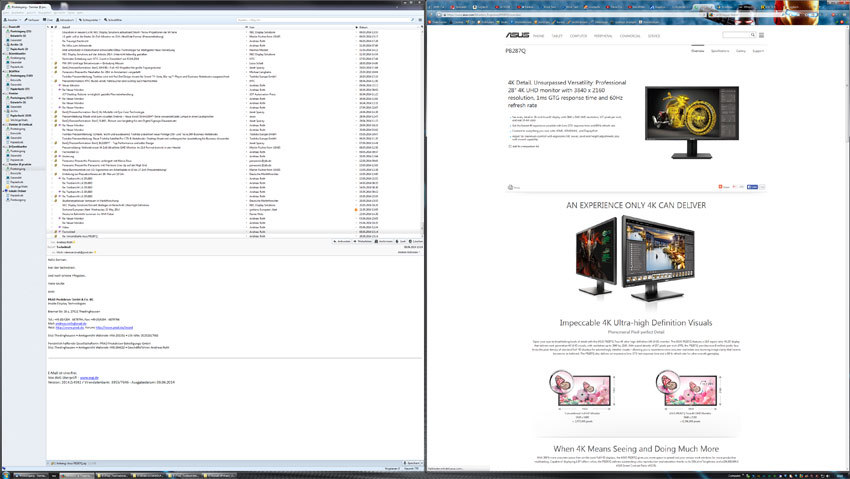This screenshot has width=850, height=479.
Task: Click the Print icon below product summary
Action: [510, 187]
